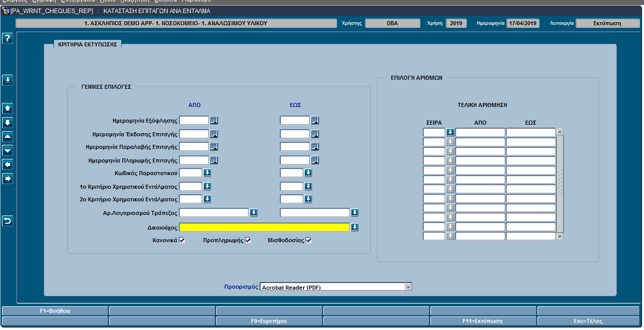Open value list for Κωδικός Παραστατικού ΑΠΟ

(x=207, y=173)
